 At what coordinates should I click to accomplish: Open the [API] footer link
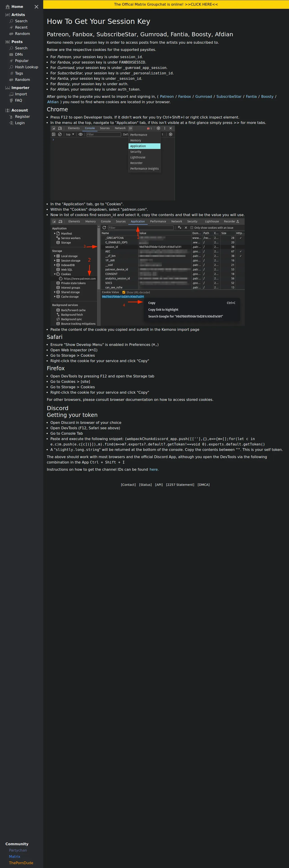pyautogui.click(x=159, y=484)
